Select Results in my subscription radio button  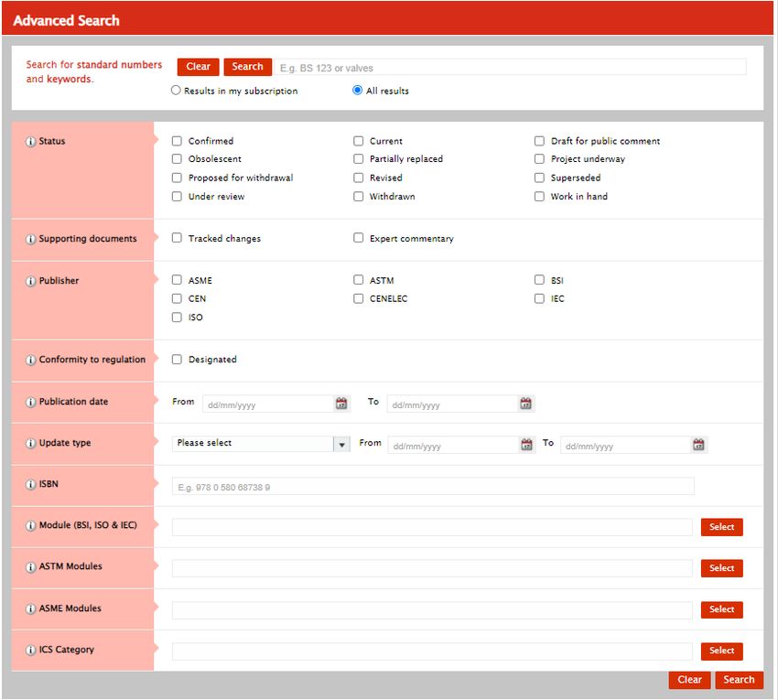pos(177,91)
